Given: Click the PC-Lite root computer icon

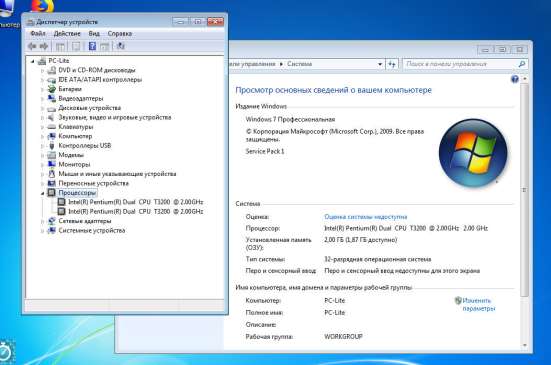Looking at the screenshot, I should (42, 61).
